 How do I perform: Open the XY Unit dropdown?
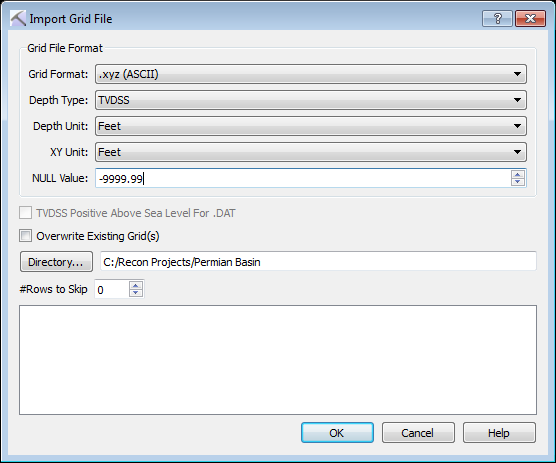(311, 152)
